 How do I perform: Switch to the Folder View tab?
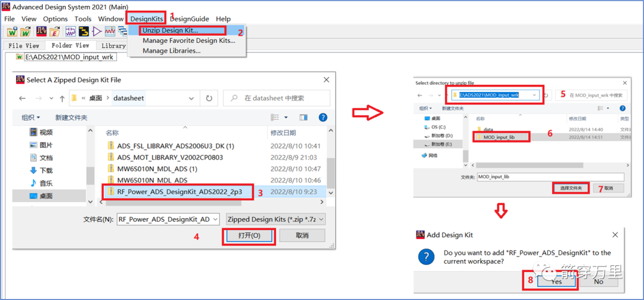click(x=70, y=45)
